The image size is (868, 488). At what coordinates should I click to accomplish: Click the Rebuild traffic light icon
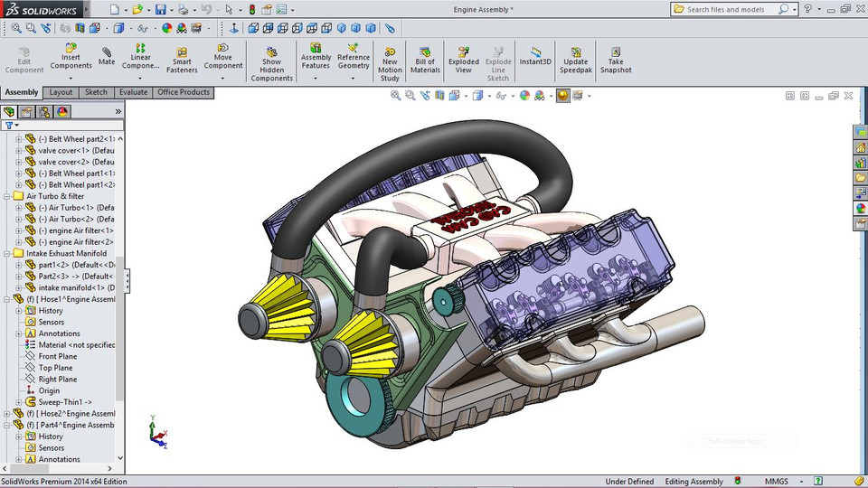pyautogui.click(x=251, y=10)
